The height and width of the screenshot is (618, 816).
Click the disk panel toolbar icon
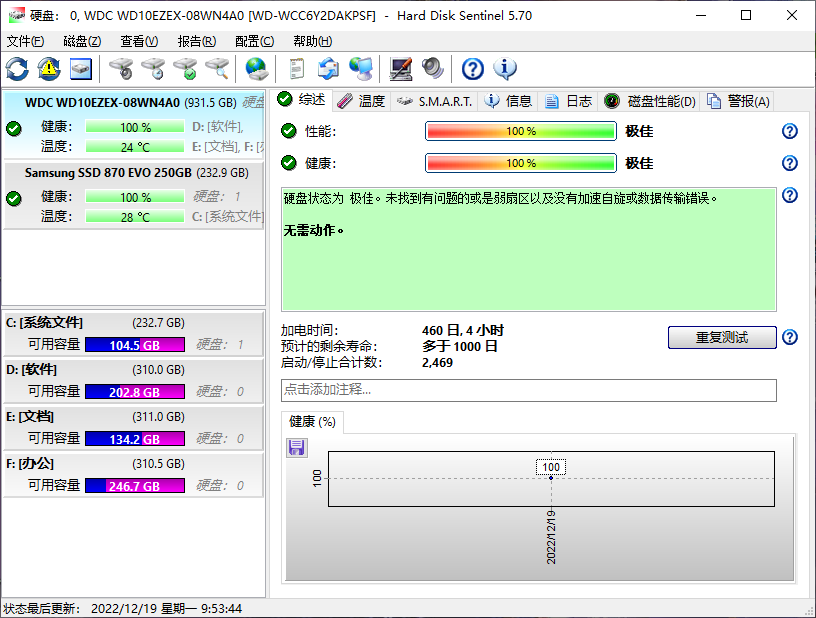pos(81,69)
